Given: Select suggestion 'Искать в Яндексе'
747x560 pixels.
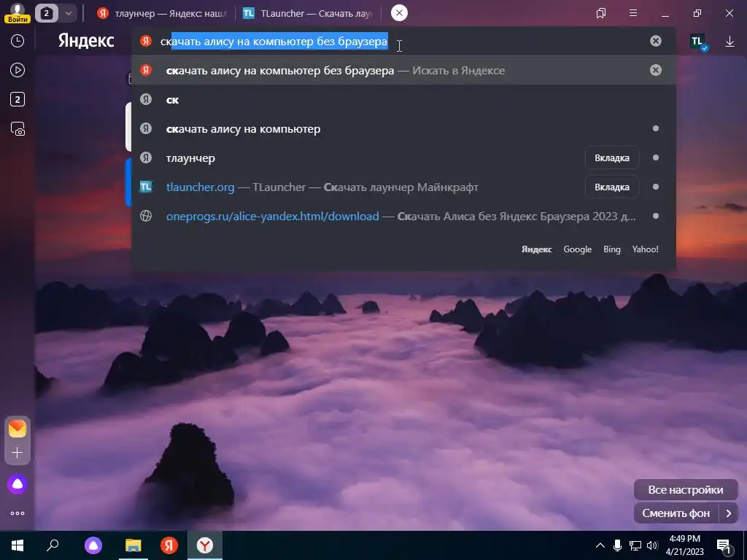Looking at the screenshot, I should coord(403,71).
